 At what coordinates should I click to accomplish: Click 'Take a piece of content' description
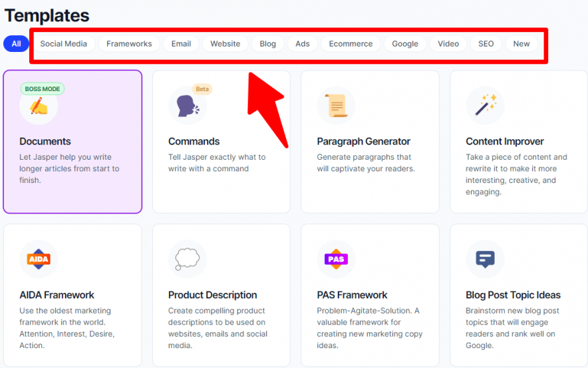pyautogui.click(x=516, y=174)
